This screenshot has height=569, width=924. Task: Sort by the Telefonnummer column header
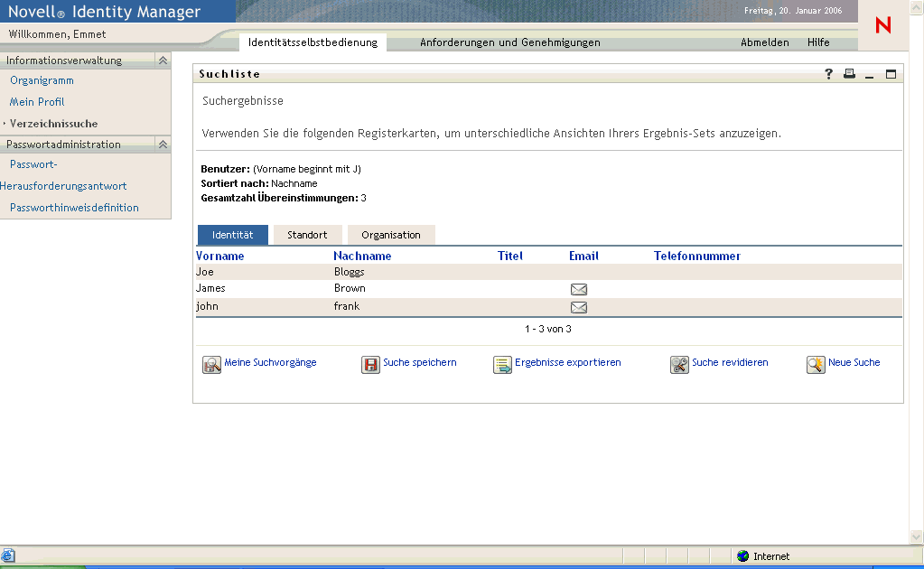pos(697,257)
